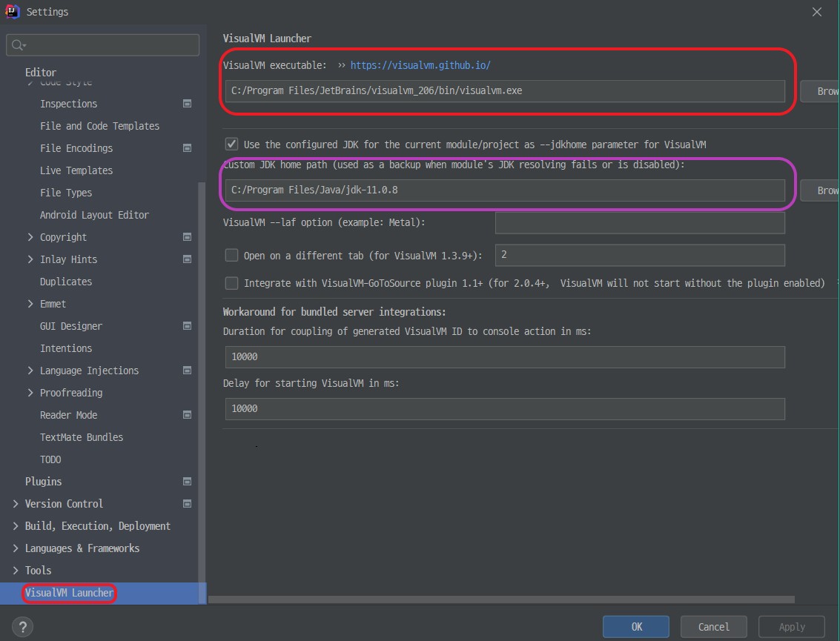Click project-level icon beside Language Injections
This screenshot has height=641, width=840.
(x=187, y=370)
